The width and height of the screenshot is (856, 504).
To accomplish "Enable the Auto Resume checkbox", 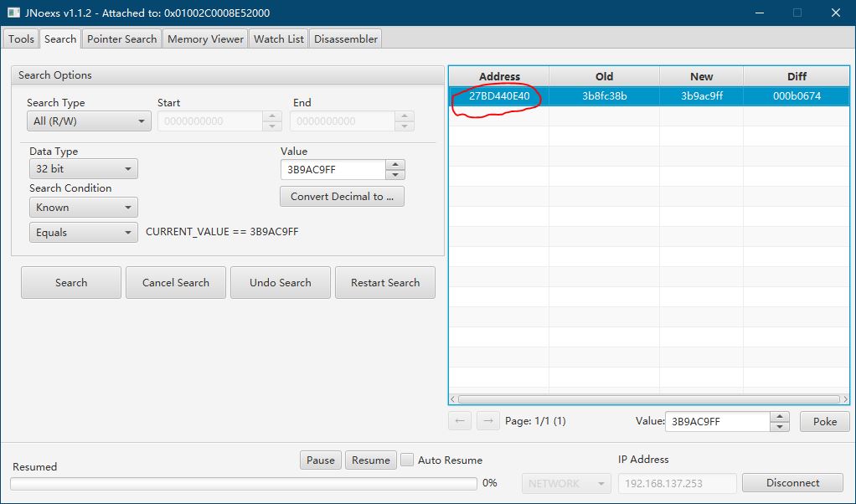I will tap(407, 460).
